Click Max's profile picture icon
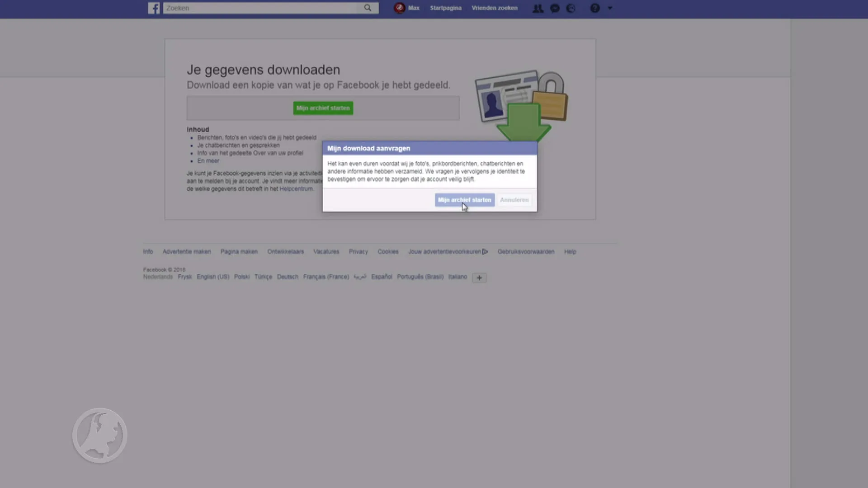 coord(399,8)
